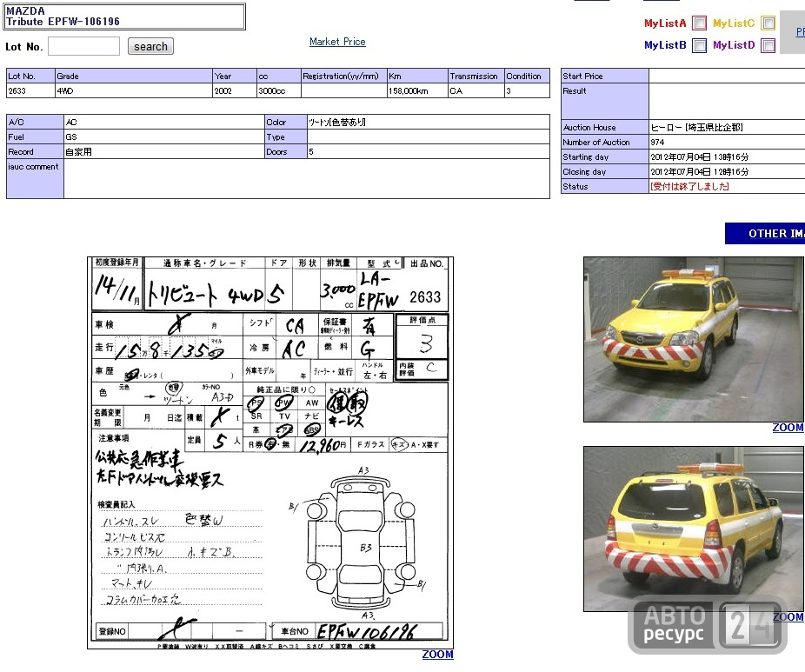This screenshot has width=805, height=672.
Task: Click the red status message text
Action: tap(689, 187)
